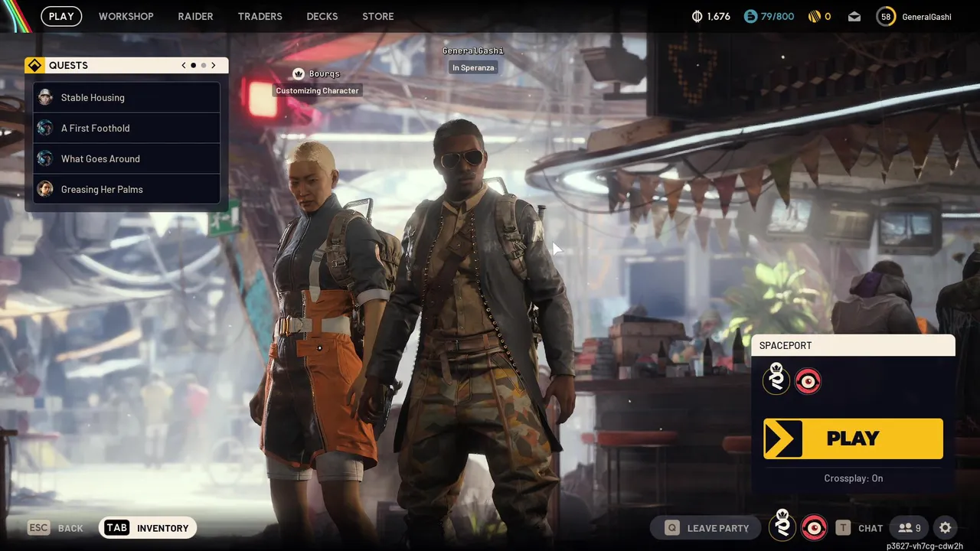Open the A First Foothold quest
The height and width of the screenshot is (551, 980).
tap(126, 128)
